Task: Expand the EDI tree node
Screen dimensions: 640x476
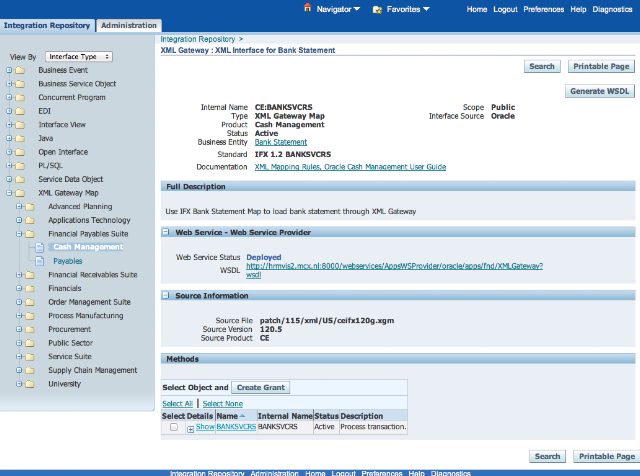Action: (x=9, y=111)
